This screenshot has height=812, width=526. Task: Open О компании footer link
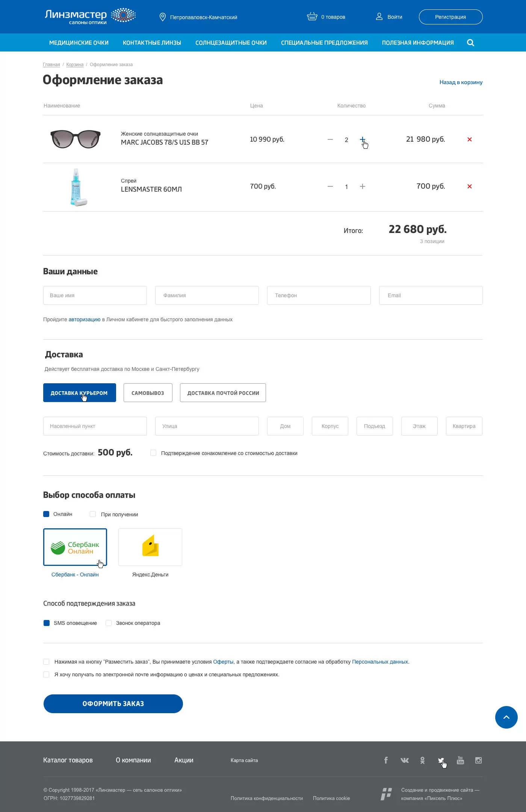pos(133,760)
